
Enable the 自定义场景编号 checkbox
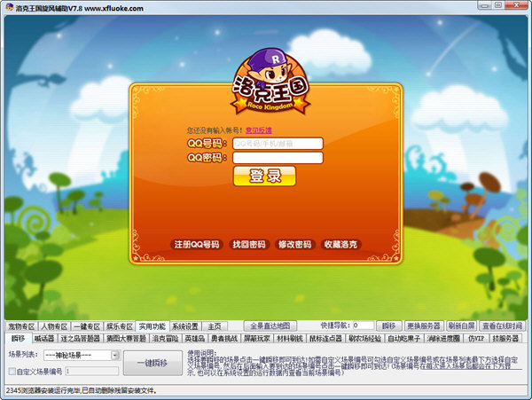(12, 372)
